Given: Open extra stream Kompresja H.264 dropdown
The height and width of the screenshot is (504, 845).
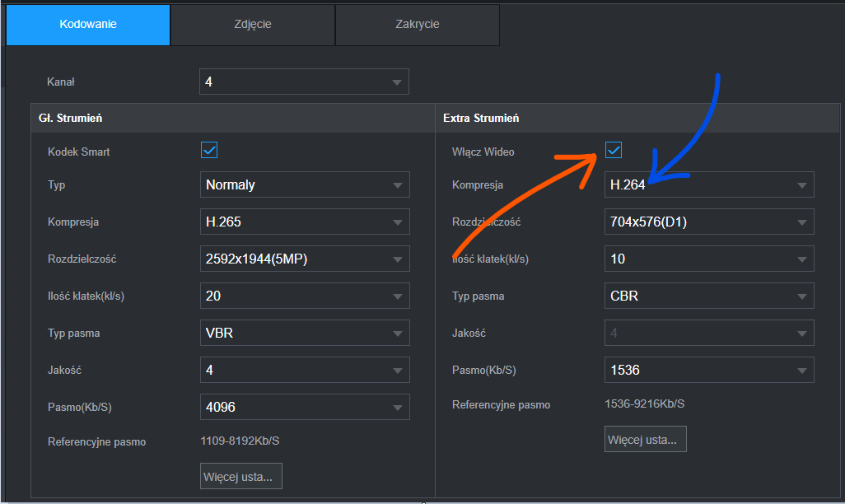Looking at the screenshot, I should pos(709,184).
